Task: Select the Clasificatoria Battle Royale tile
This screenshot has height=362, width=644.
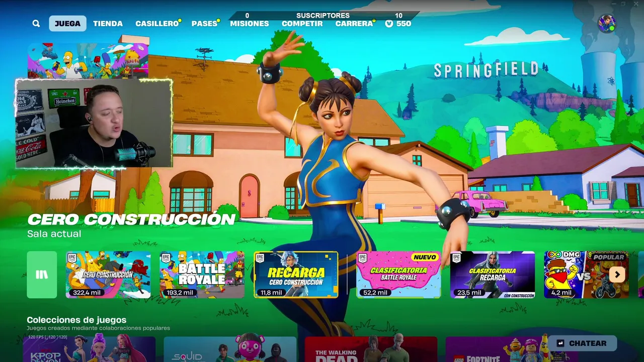Action: point(398,275)
